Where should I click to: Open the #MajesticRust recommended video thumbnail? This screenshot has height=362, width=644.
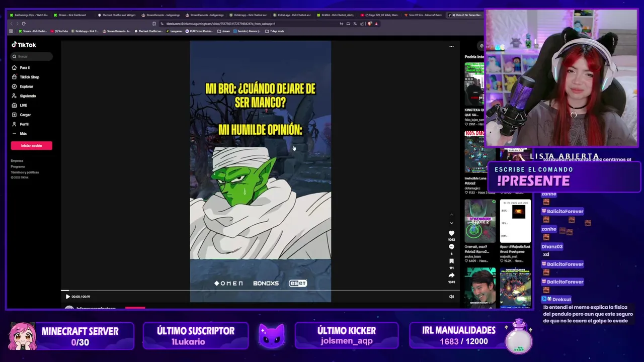pos(515,221)
